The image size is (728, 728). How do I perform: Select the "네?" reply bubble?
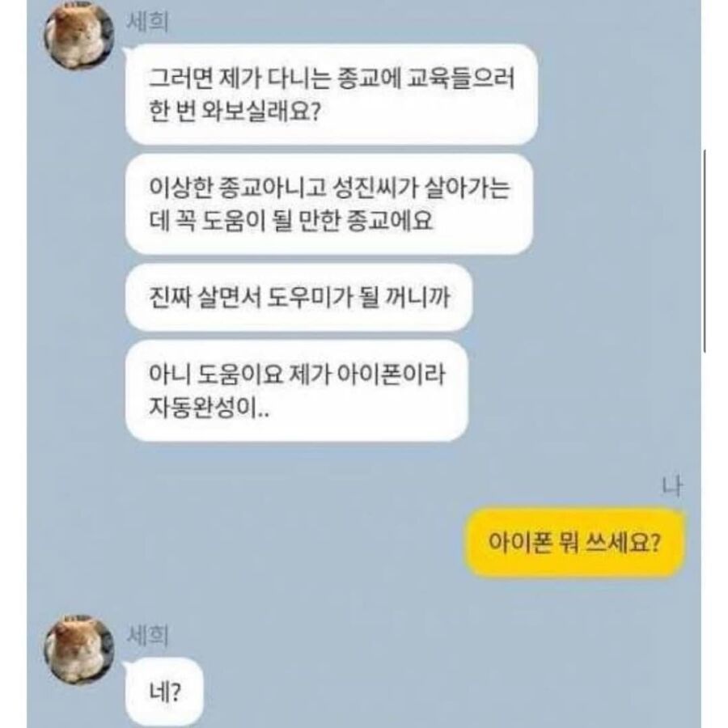click(x=164, y=692)
